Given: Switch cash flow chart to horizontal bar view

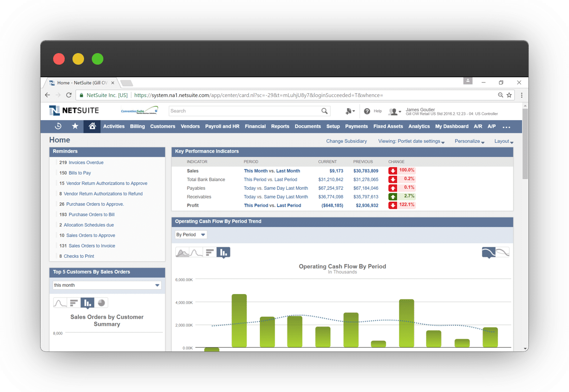Looking at the screenshot, I should click(210, 252).
